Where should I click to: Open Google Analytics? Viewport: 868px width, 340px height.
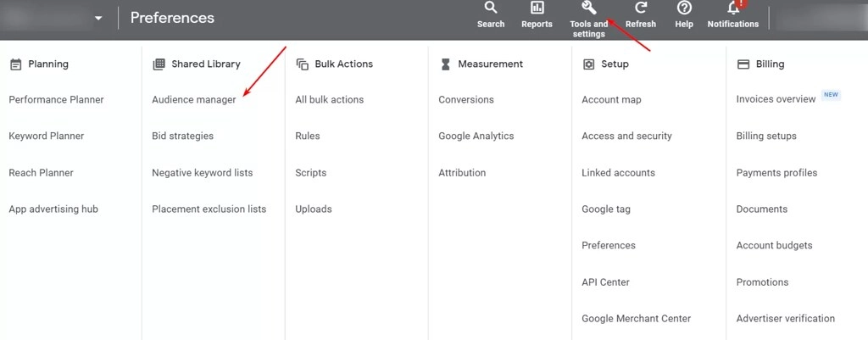click(476, 136)
